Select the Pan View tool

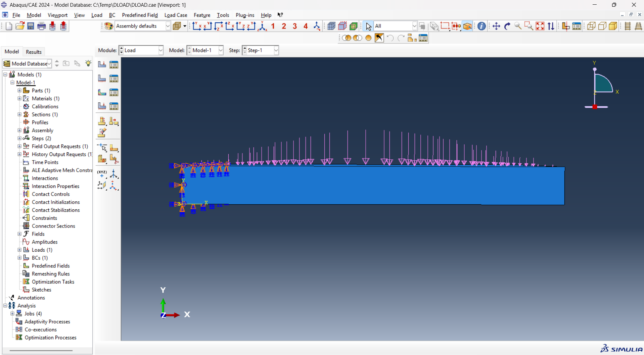[496, 26]
